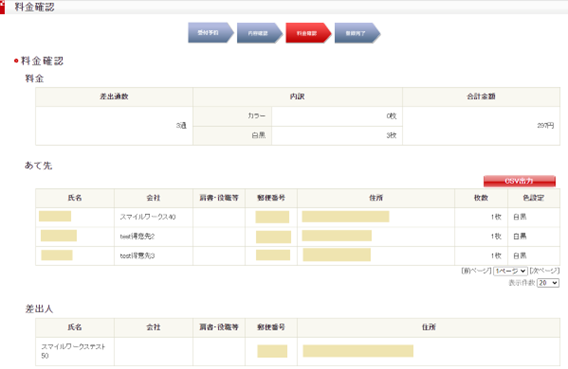Click 郵便番号 header in あて先 table

tap(271, 198)
